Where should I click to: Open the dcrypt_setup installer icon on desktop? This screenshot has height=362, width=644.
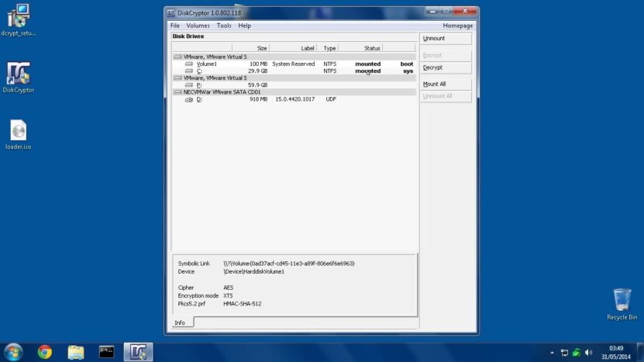tap(19, 19)
